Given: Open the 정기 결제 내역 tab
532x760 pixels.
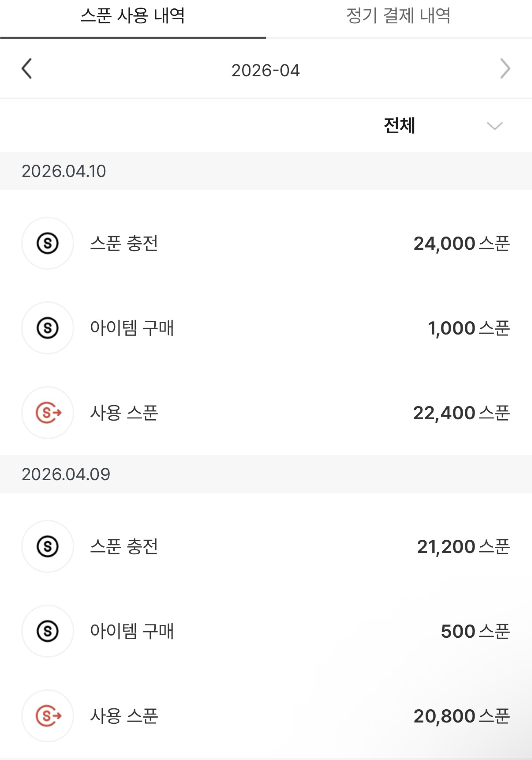Looking at the screenshot, I should 398,16.
